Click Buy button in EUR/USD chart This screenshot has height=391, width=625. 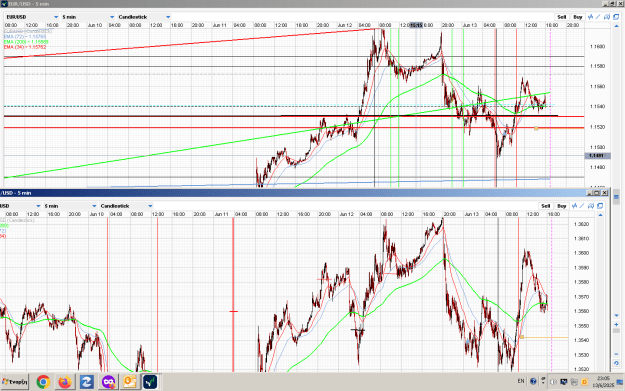[578, 17]
